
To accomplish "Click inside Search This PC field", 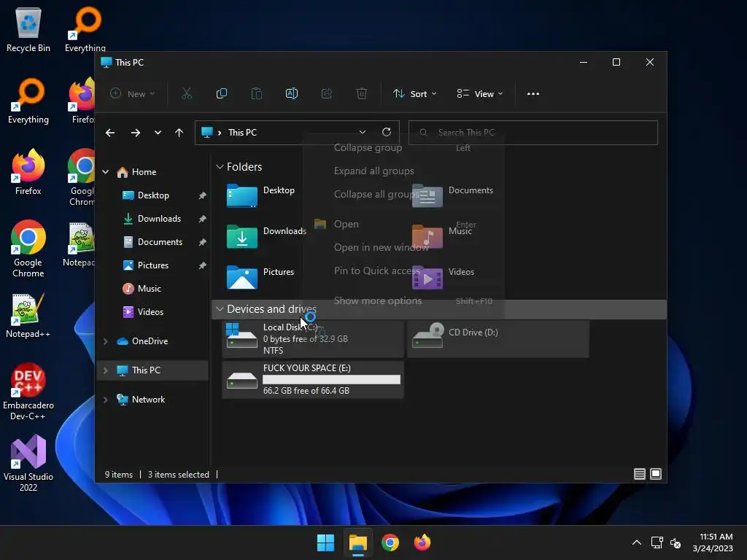I will 533,133.
